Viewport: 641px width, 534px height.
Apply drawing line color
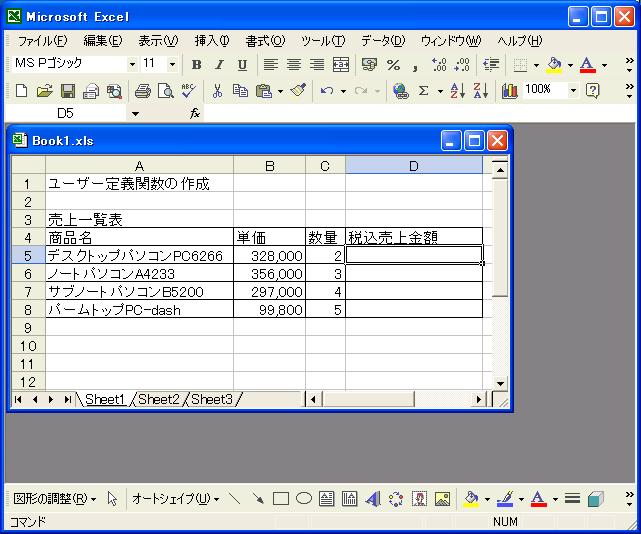point(505,499)
